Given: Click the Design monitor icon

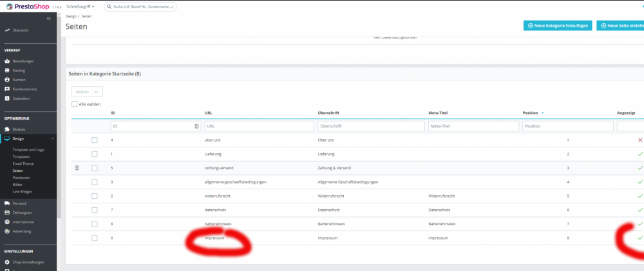Looking at the screenshot, I should [x=7, y=138].
